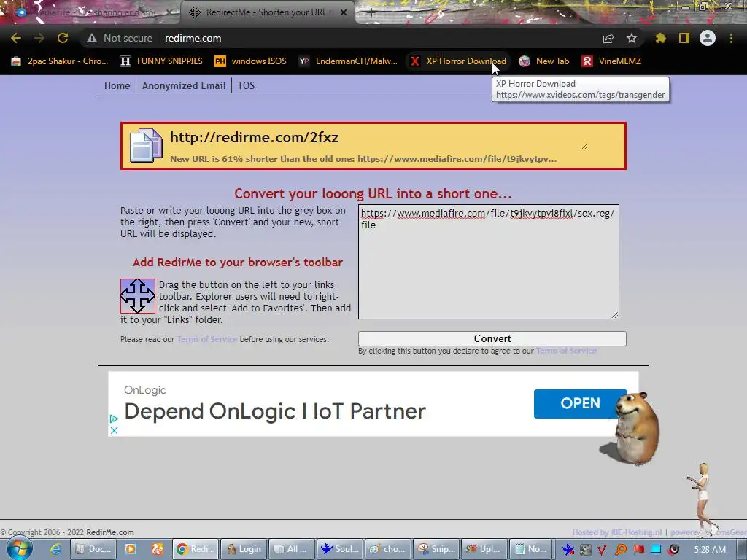Open the Upl... taskbar window
747x560 pixels.
click(x=484, y=549)
